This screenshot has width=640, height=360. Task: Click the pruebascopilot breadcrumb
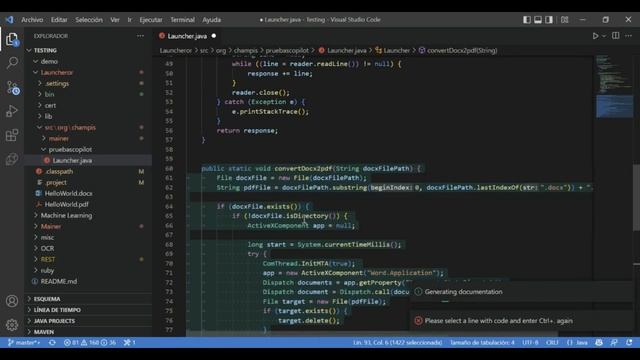click(x=287, y=51)
